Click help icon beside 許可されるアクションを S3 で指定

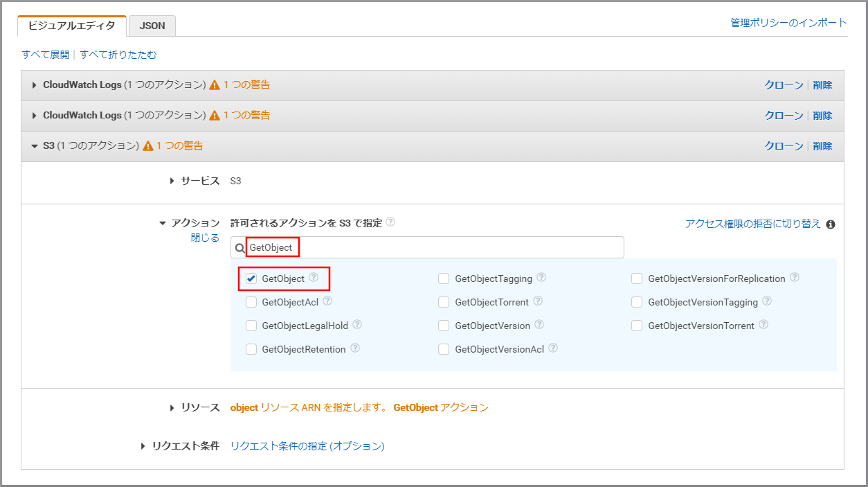point(390,222)
